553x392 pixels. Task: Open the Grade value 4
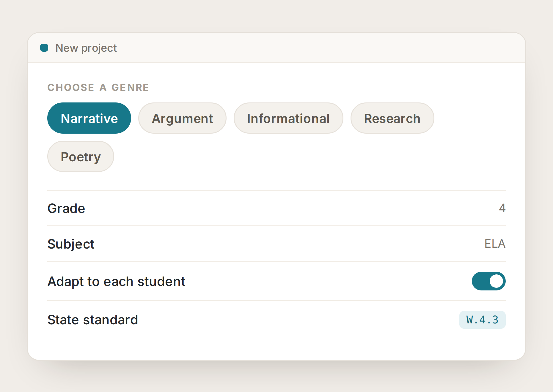[x=502, y=208]
